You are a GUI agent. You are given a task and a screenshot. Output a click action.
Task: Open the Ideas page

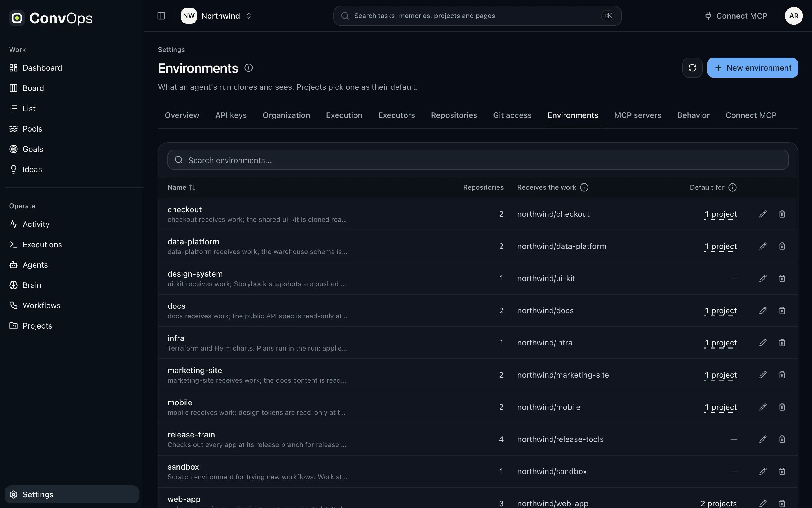pos(72,169)
